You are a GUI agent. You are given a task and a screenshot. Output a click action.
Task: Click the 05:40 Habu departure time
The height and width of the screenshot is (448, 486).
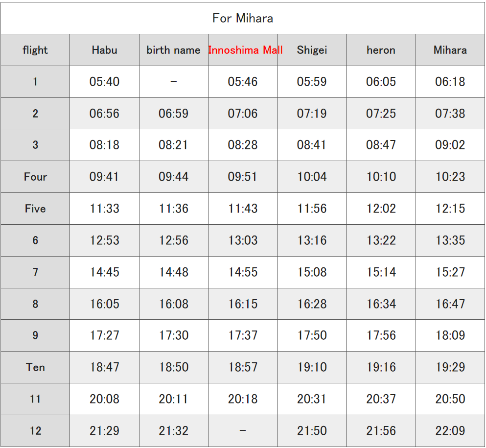click(104, 82)
